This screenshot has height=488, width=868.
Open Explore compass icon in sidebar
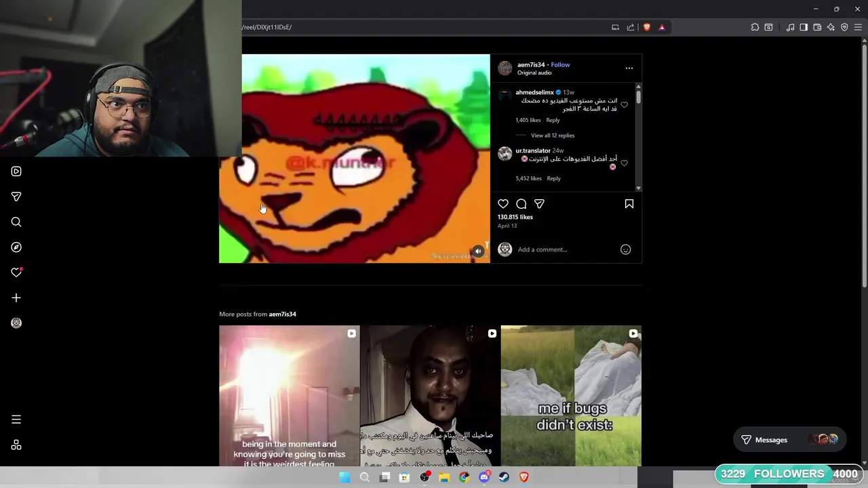16,247
